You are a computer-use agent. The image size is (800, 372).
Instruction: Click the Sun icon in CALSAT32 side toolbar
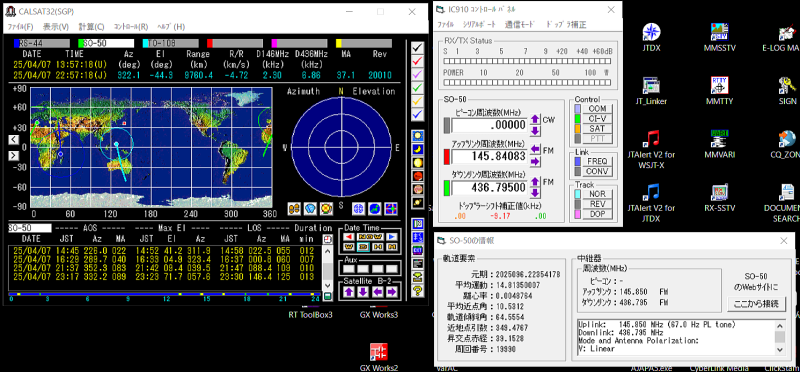tap(418, 136)
